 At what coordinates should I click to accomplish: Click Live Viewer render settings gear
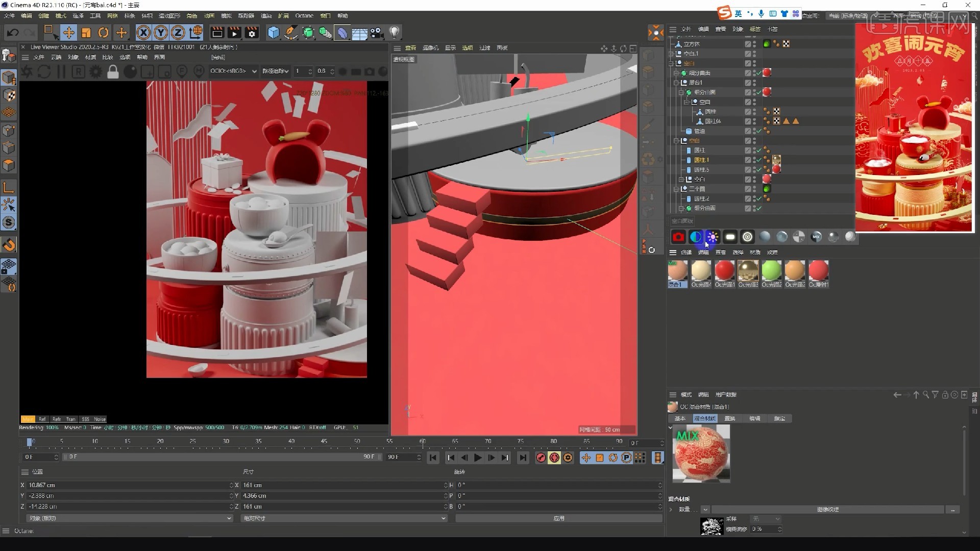[95, 71]
